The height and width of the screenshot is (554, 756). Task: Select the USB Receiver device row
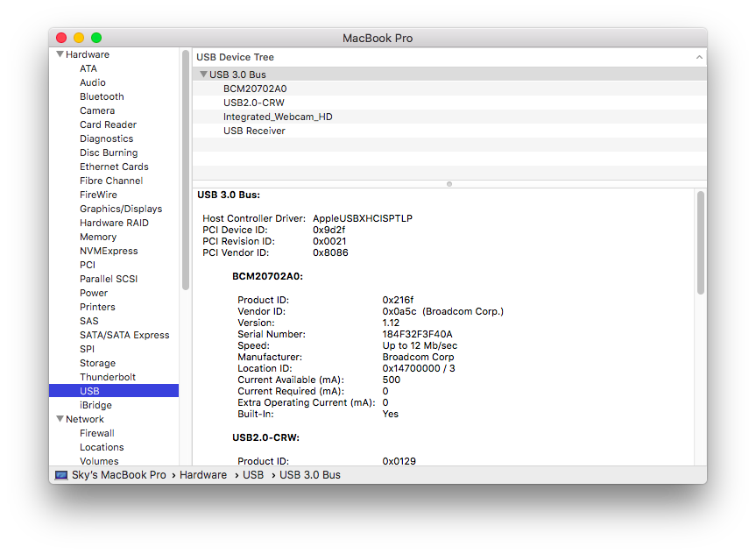coord(449,131)
